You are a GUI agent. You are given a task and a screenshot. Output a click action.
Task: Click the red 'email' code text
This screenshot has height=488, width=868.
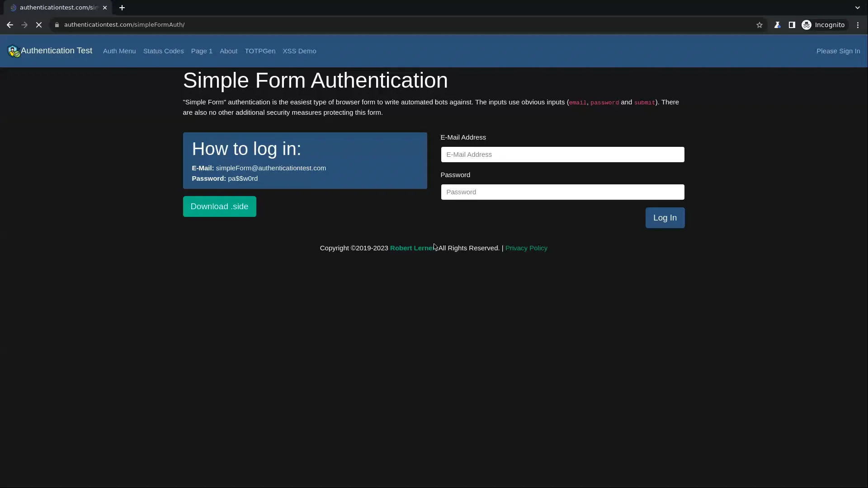[577, 103]
